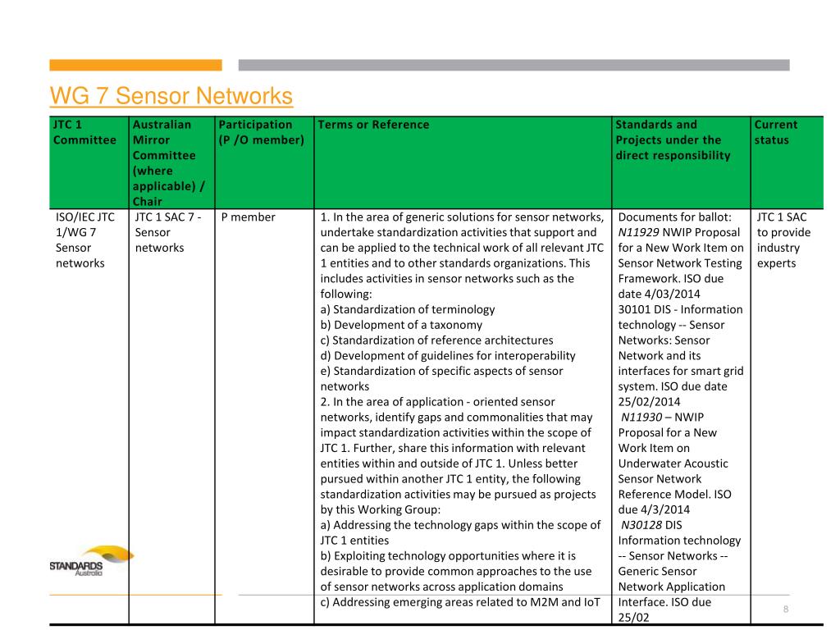Click 'a) Addressing the technology gaps' line
This screenshot has height=630, width=840.
[460, 526]
